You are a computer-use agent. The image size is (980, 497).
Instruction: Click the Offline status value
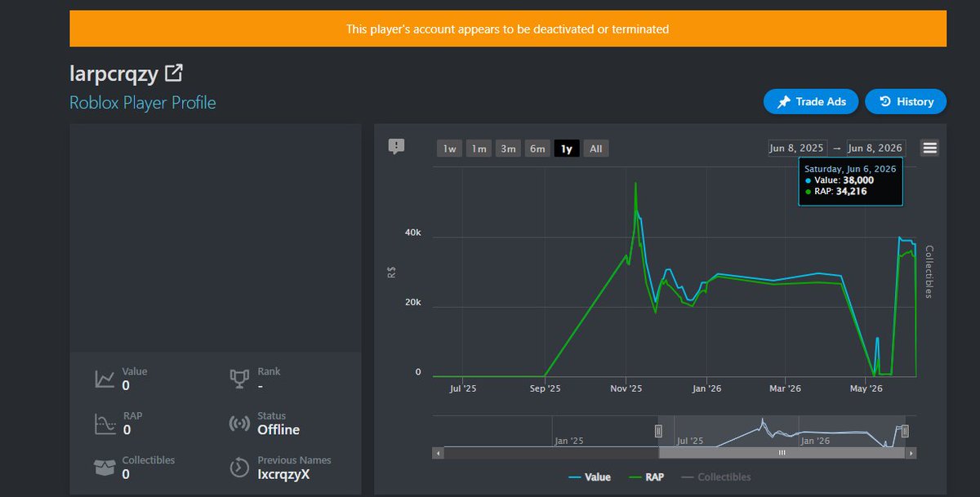[x=278, y=429]
